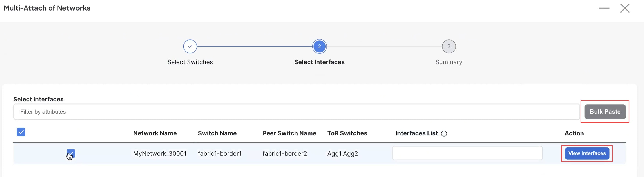Screen dimensions: 644x177
Task: Close the Multi-Attach of Networks dialog
Action: pyautogui.click(x=625, y=8)
